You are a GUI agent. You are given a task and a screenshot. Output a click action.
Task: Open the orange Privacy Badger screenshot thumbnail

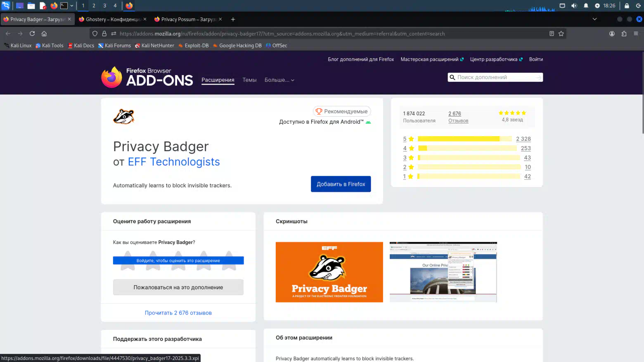[329, 272]
